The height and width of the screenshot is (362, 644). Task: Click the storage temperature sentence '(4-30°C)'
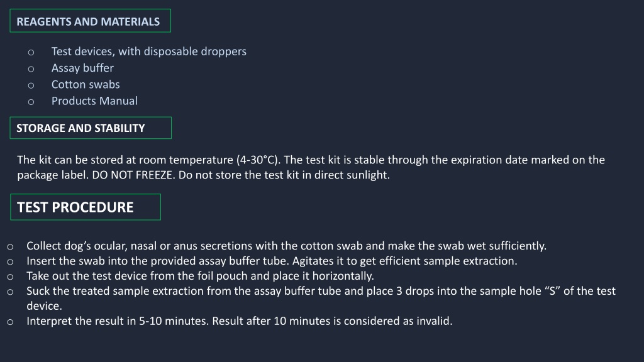(x=258, y=160)
